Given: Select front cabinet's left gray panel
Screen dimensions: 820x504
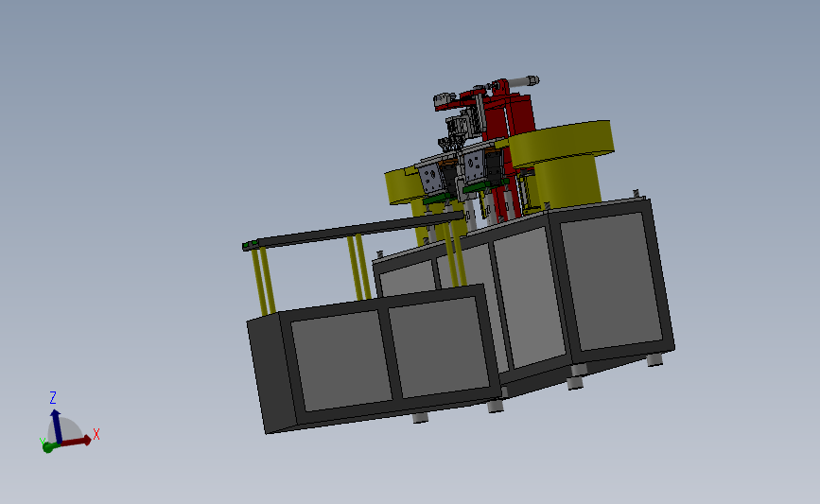Looking at the screenshot, I should [x=341, y=360].
